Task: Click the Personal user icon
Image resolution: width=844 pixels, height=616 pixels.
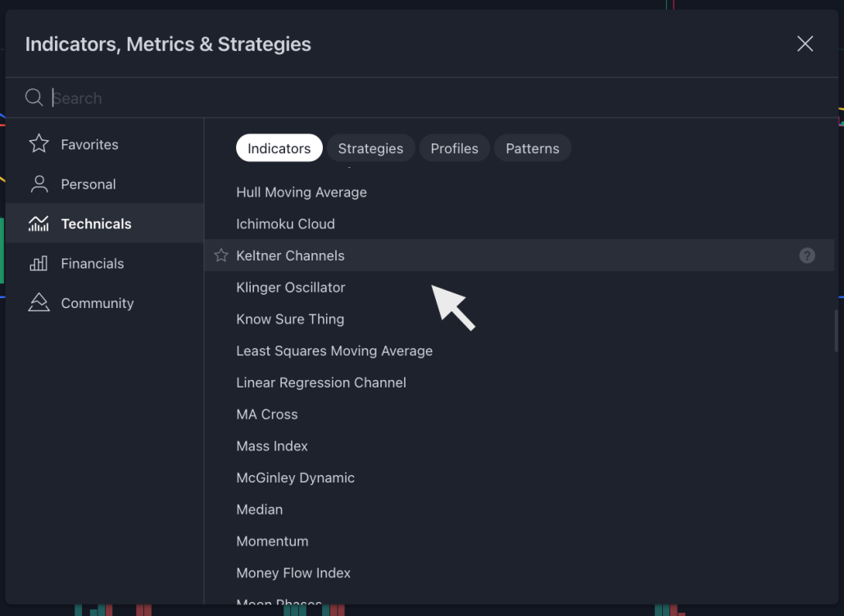Action: 39,184
